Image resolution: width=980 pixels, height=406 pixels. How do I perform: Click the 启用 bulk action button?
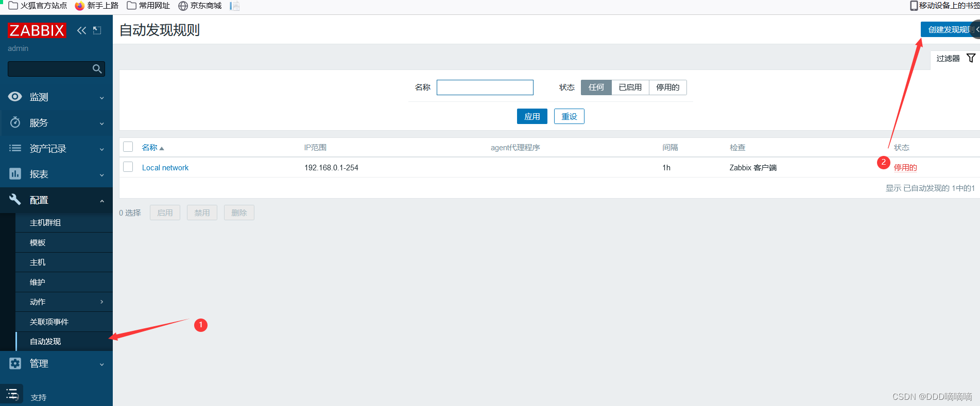tap(165, 213)
